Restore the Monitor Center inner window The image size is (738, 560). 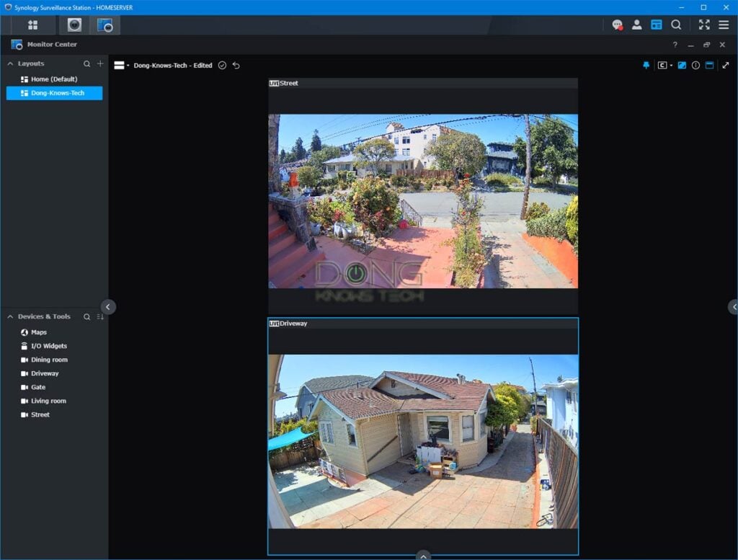coord(706,45)
